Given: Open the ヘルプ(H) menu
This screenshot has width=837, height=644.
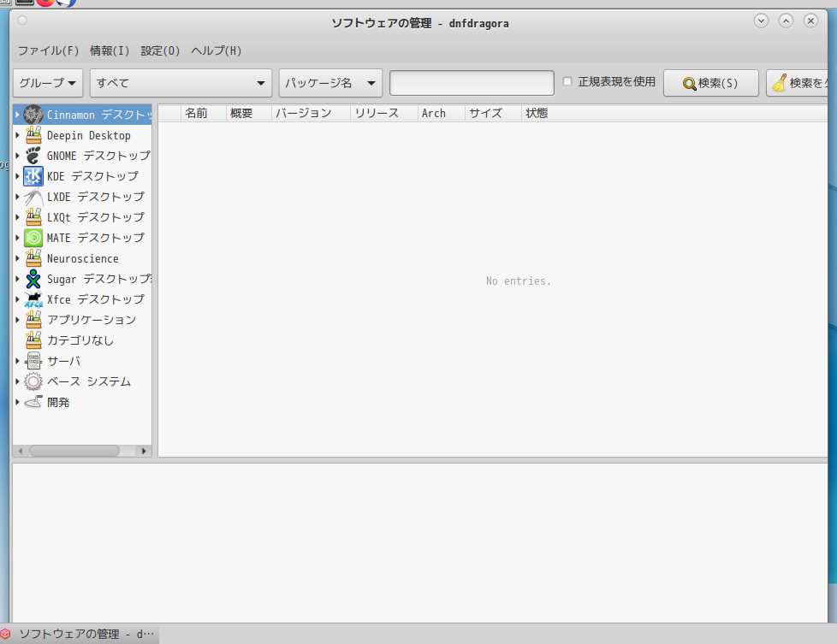Looking at the screenshot, I should click(217, 50).
